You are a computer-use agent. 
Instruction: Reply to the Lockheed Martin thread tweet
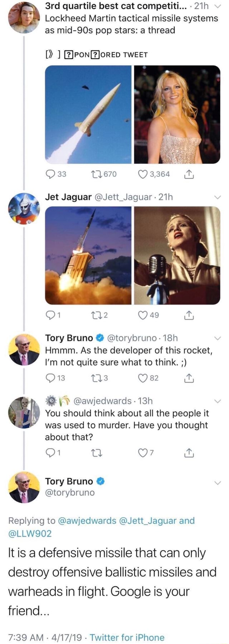point(50,174)
